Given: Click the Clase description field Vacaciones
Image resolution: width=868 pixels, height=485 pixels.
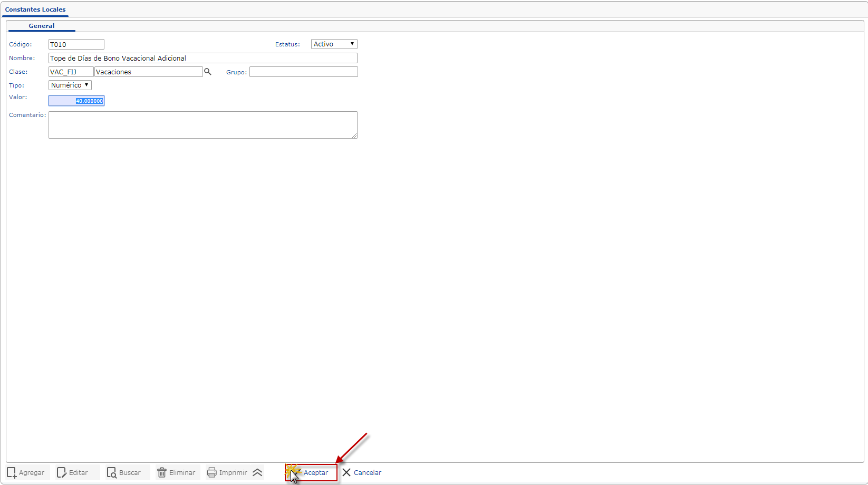Looking at the screenshot, I should [x=149, y=72].
